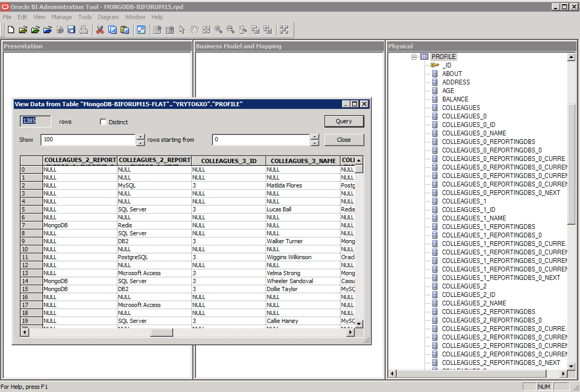Image resolution: width=580 pixels, height=392 pixels.
Task: Open the Manage menu
Action: 62,17
